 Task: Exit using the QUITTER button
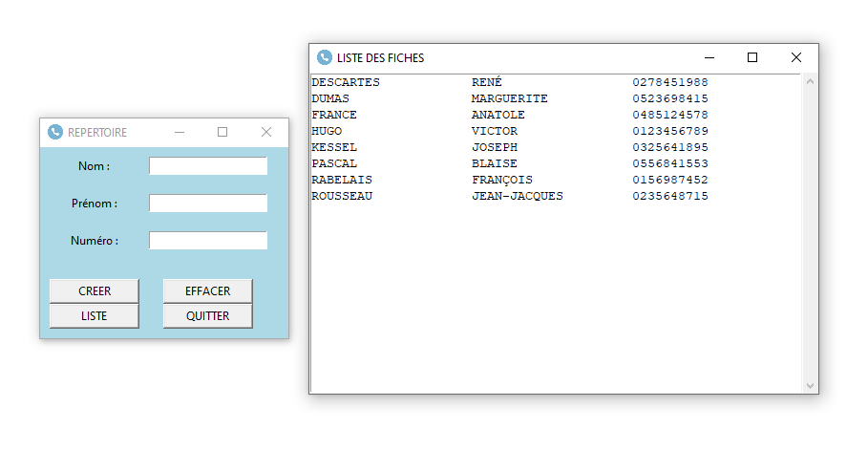click(x=207, y=316)
